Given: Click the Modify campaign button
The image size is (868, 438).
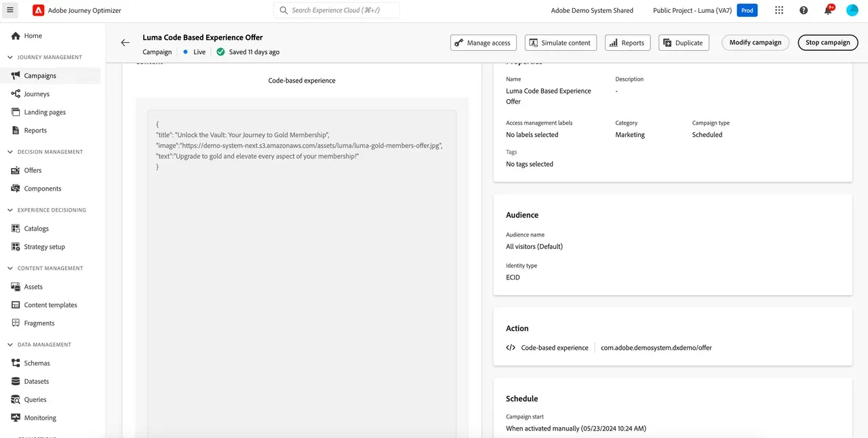Looking at the screenshot, I should (755, 43).
